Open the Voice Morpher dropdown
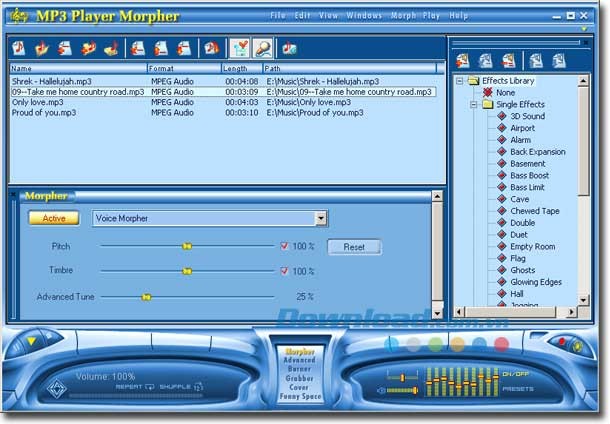This screenshot has width=610, height=424. coord(320,218)
